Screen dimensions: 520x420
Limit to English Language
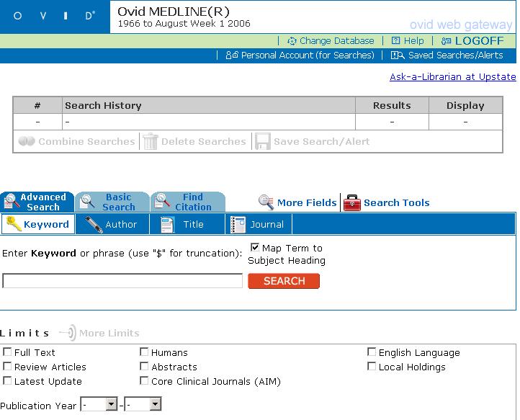click(372, 352)
